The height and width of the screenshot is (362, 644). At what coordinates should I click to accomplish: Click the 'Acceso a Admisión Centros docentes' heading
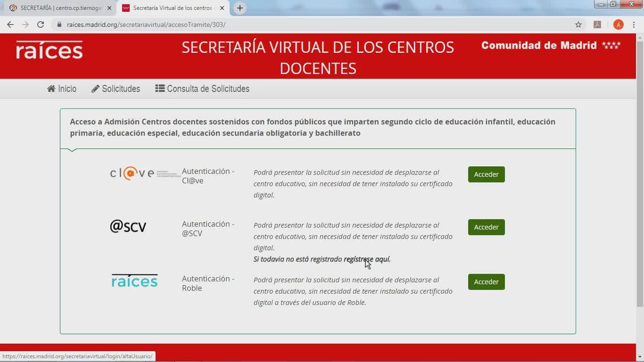[313, 127]
